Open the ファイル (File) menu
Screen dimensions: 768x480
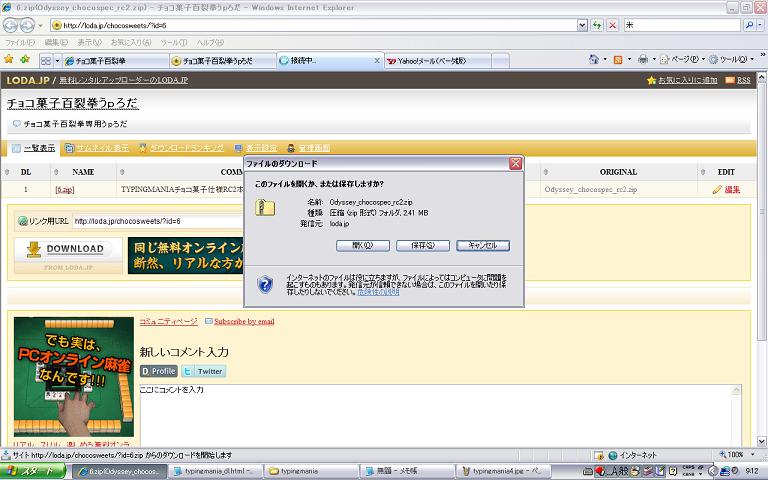pos(18,43)
